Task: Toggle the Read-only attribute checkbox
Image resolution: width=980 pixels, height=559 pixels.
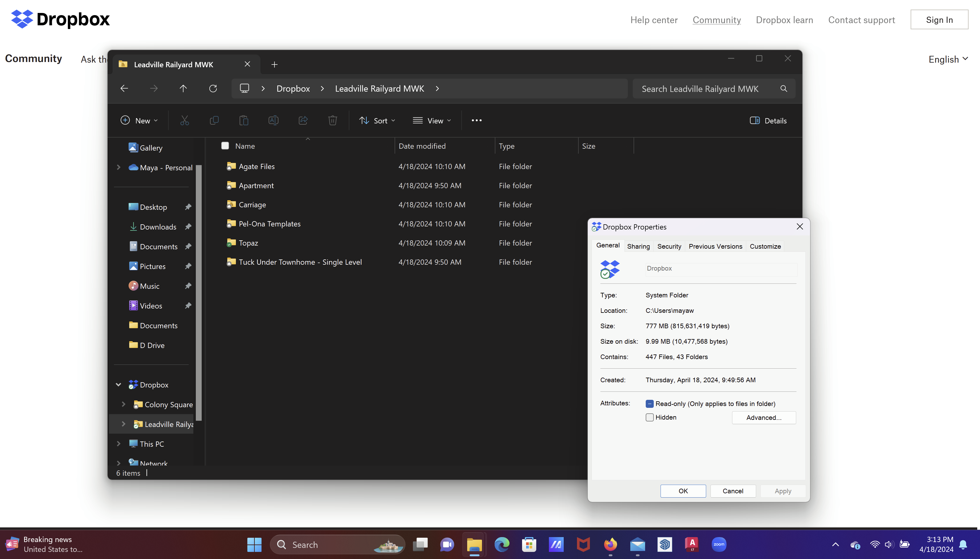Action: [650, 404]
